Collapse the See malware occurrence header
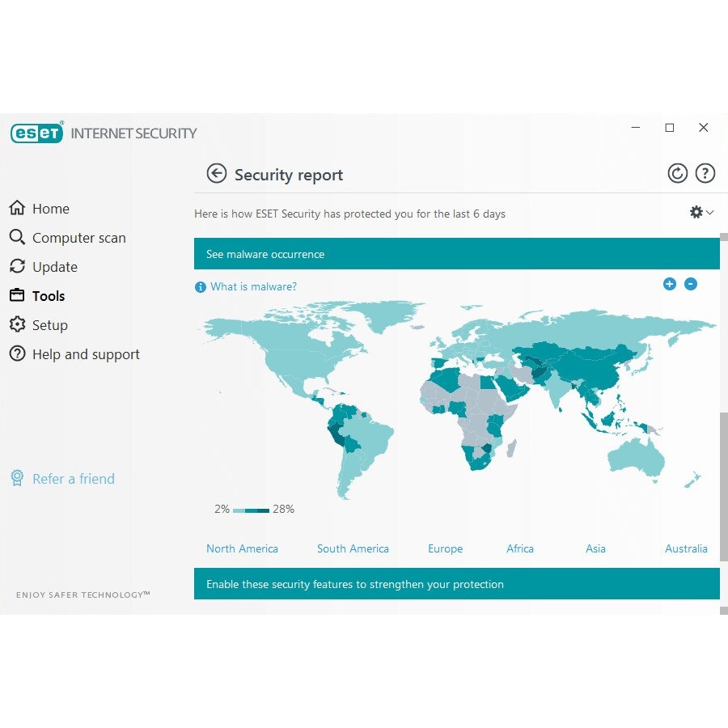This screenshot has height=728, width=728. coord(457,254)
